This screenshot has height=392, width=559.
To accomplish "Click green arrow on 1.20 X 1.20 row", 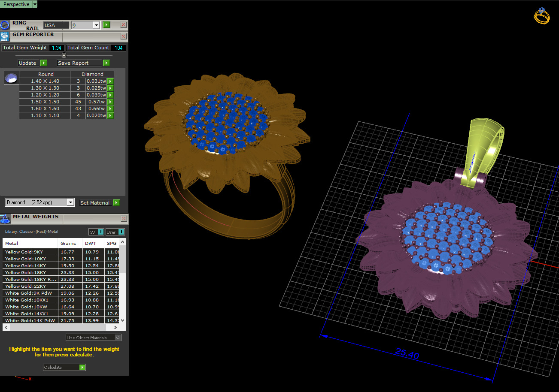I will [110, 95].
